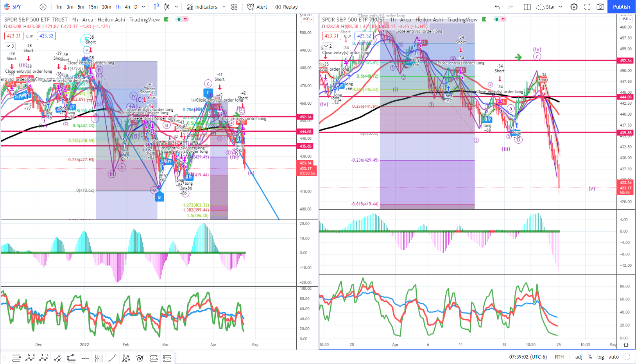Add a symbol to compare using plus icon
Screen dimensions: 636x364
(x=43, y=7)
